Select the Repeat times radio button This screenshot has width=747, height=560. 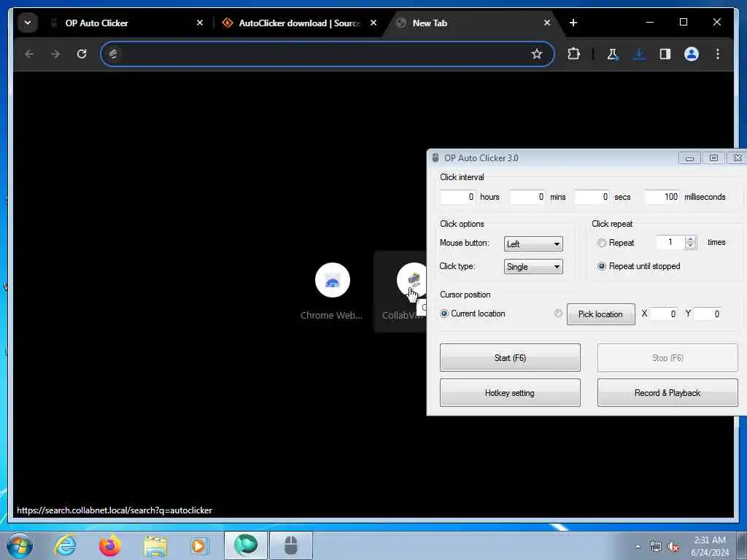[x=602, y=243]
